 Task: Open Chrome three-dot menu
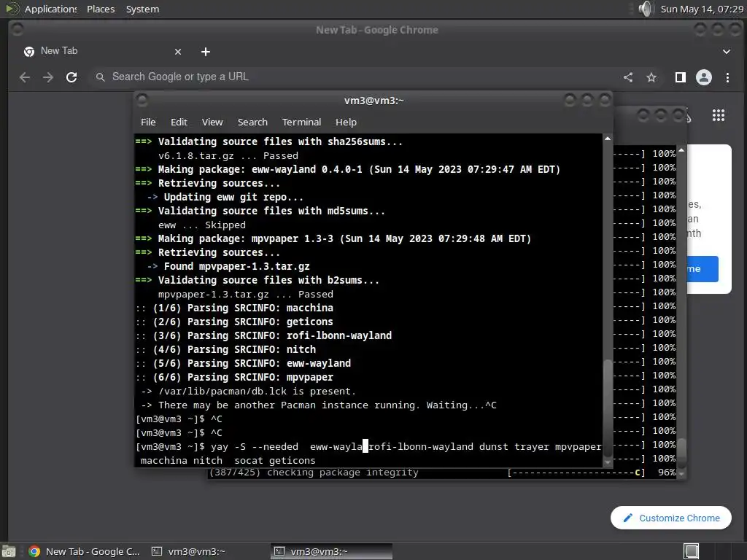click(727, 77)
